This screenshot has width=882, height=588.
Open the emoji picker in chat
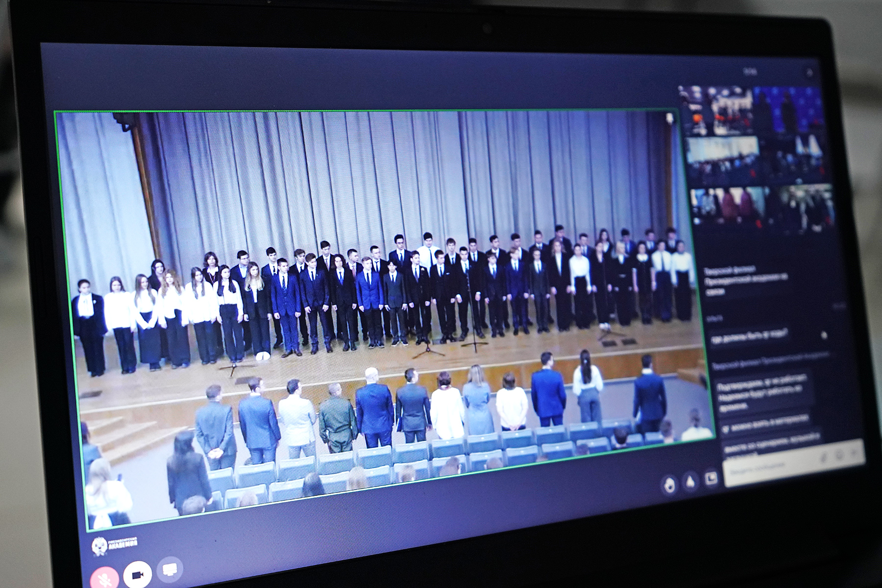click(x=840, y=454)
